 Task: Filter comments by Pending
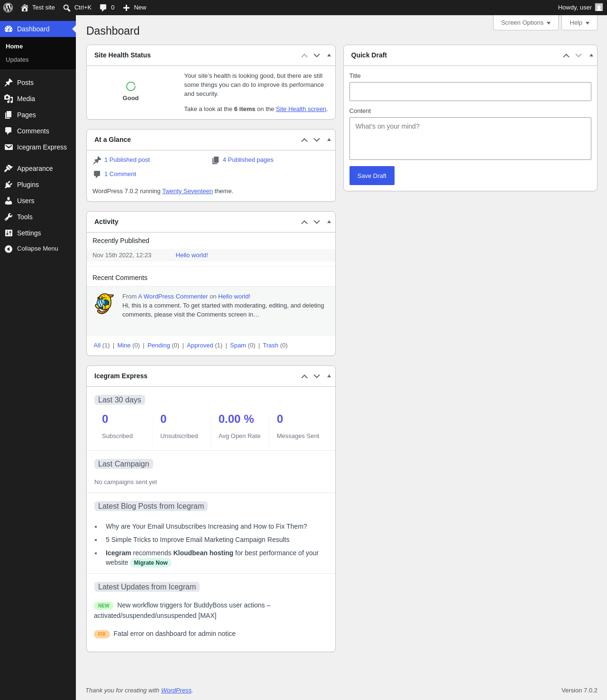pyautogui.click(x=159, y=345)
